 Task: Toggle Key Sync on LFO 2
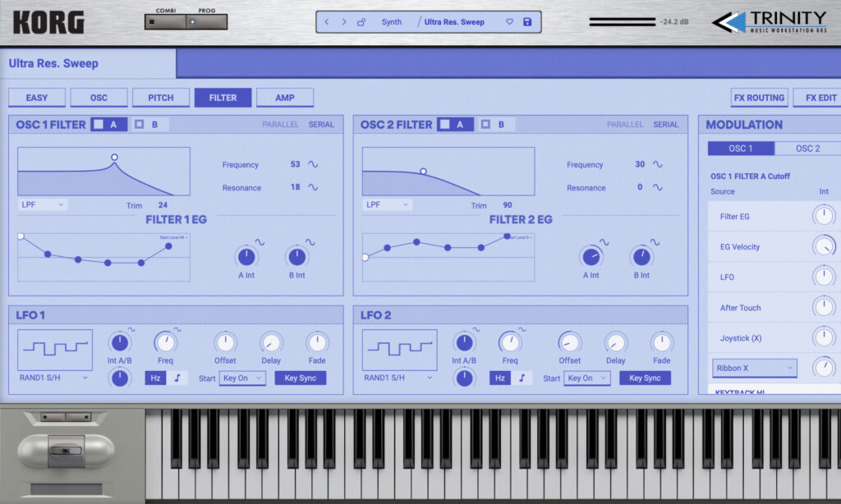click(645, 378)
